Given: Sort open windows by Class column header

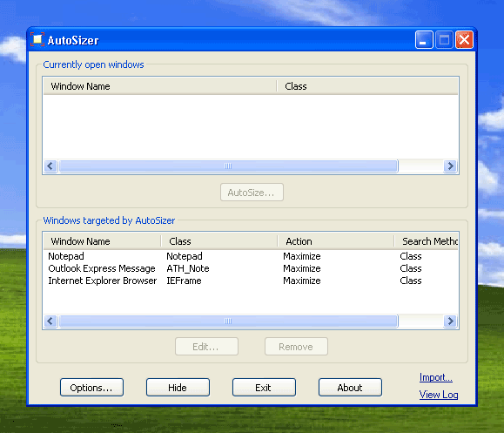Looking at the screenshot, I should (367, 86).
